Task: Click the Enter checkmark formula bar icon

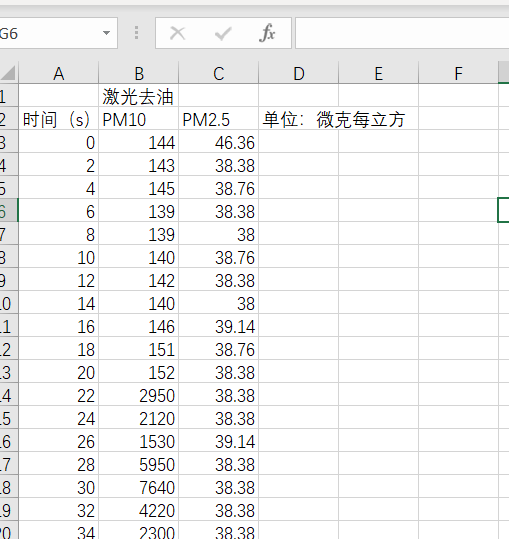Action: pyautogui.click(x=223, y=33)
